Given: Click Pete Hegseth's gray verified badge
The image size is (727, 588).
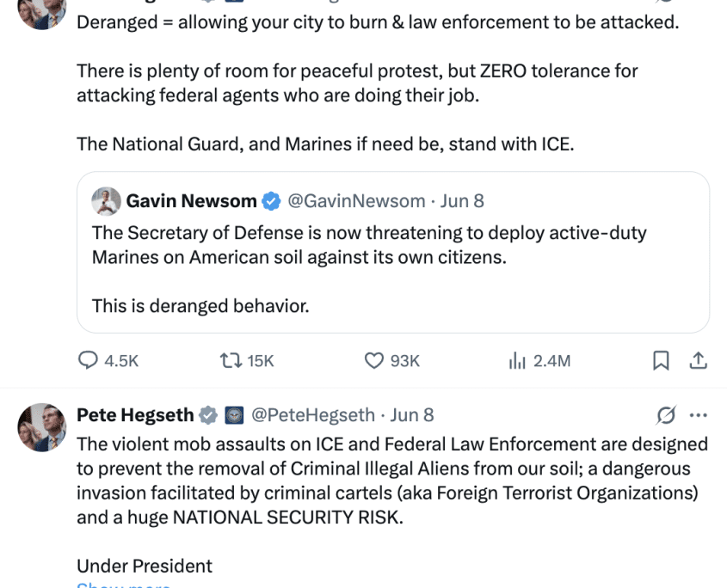Looking at the screenshot, I should (208, 416).
